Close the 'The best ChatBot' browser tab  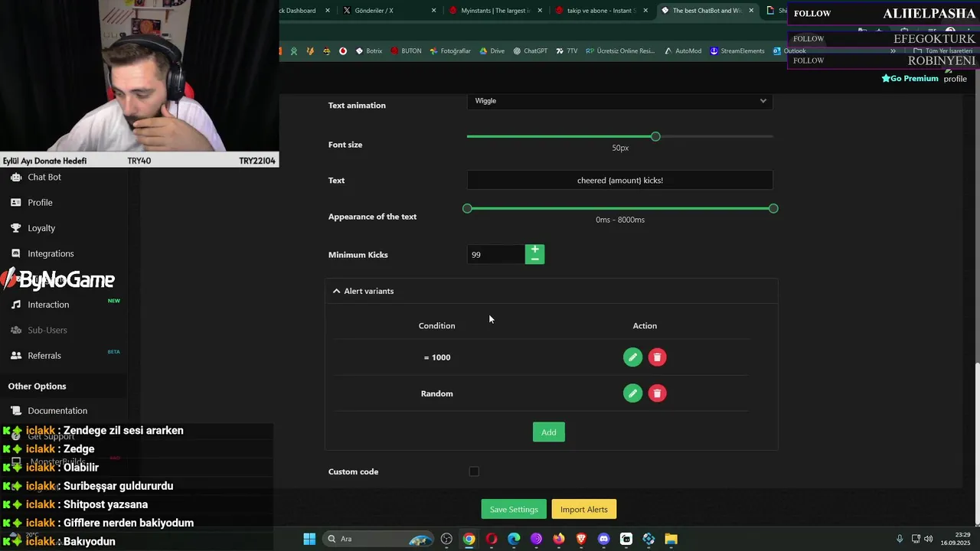(751, 11)
